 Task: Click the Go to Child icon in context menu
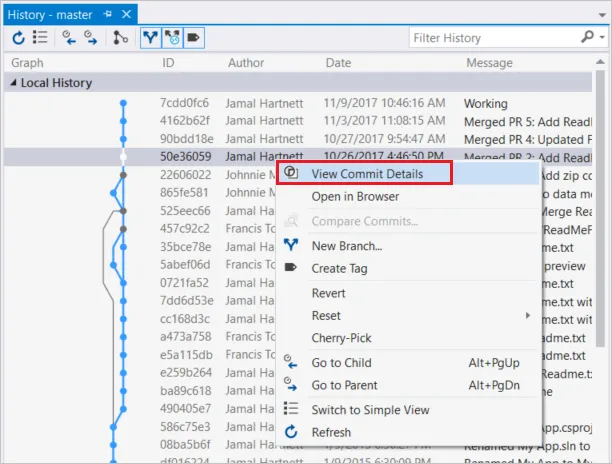pos(290,362)
